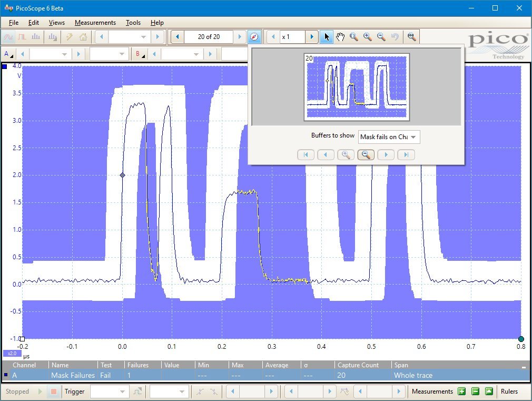Click the lightning bolt auto setup icon
532x401 pixels.
point(70,37)
